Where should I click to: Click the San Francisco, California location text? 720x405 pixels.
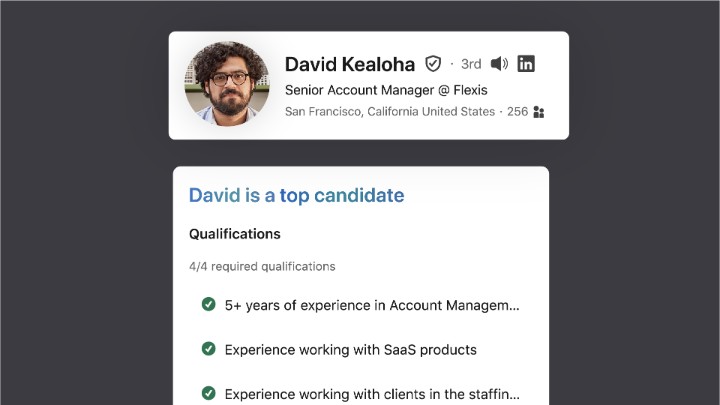(x=389, y=112)
